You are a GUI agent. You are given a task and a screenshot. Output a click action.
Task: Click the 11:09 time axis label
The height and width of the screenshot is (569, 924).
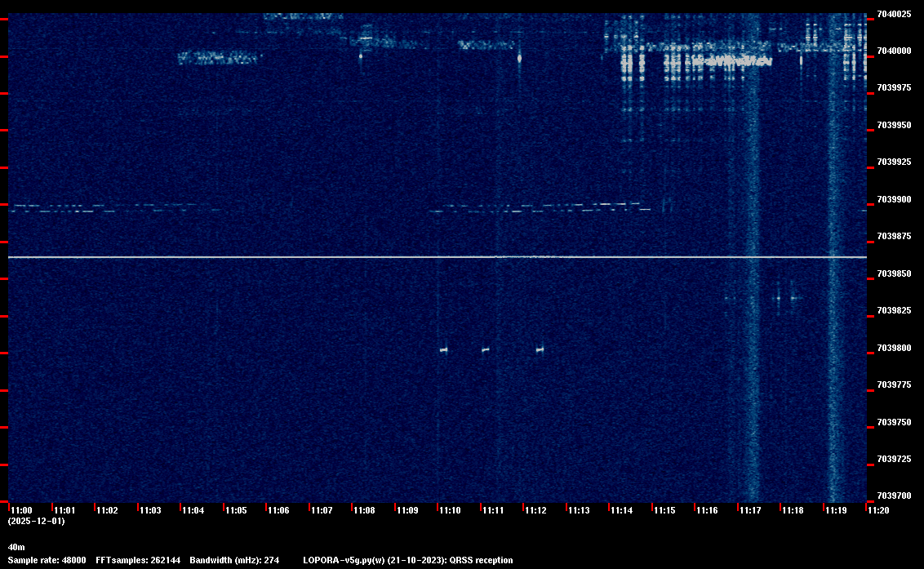(x=407, y=510)
